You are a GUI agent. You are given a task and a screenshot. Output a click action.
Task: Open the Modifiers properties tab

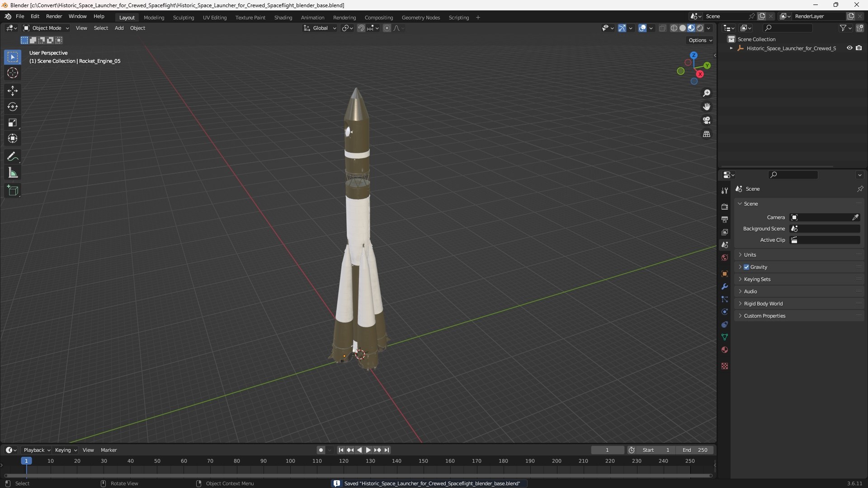click(725, 286)
